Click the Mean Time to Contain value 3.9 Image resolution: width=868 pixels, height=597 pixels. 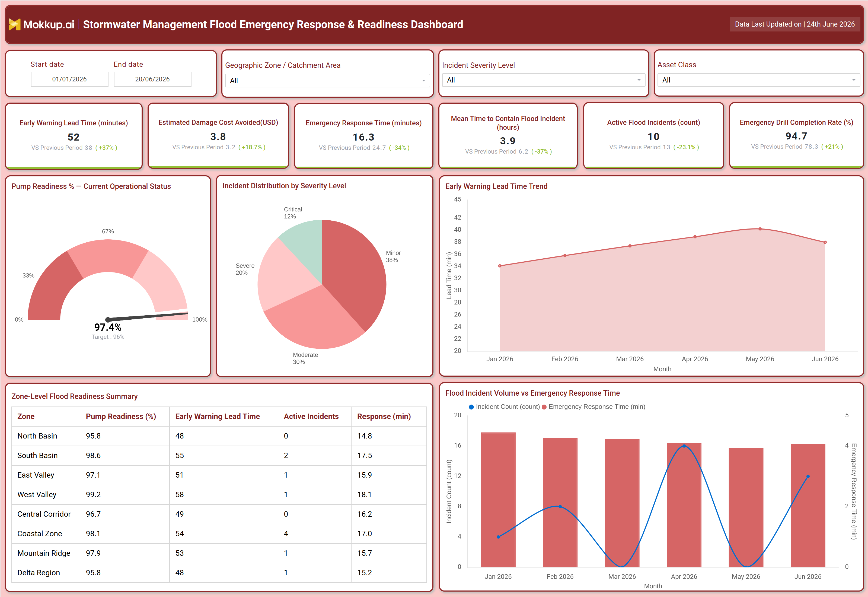[508, 141]
